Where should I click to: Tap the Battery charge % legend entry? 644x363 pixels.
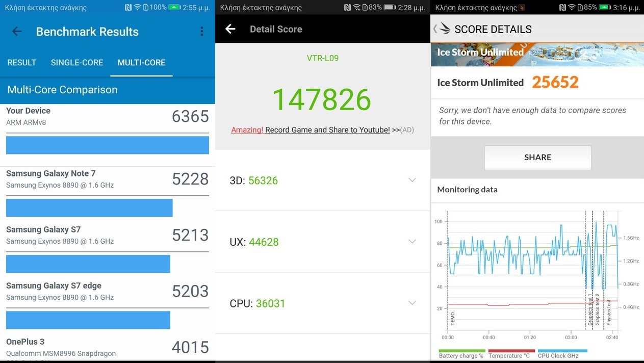click(461, 353)
